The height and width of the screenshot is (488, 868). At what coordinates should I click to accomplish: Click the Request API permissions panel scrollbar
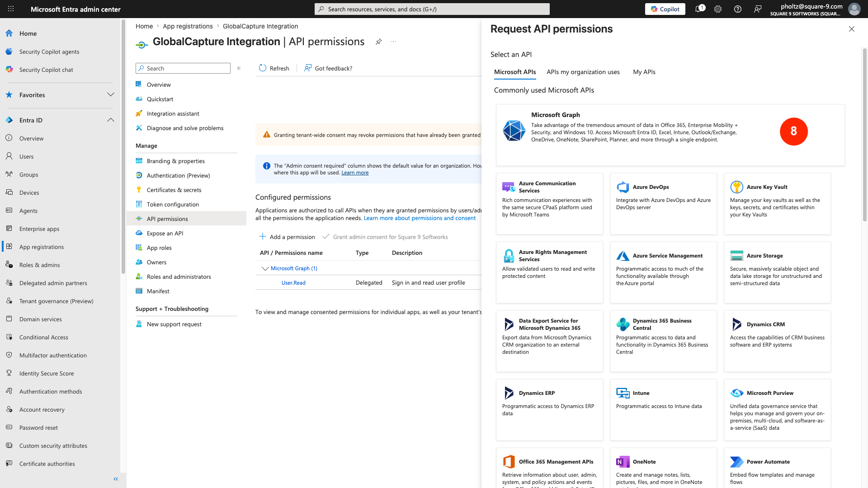click(x=865, y=136)
